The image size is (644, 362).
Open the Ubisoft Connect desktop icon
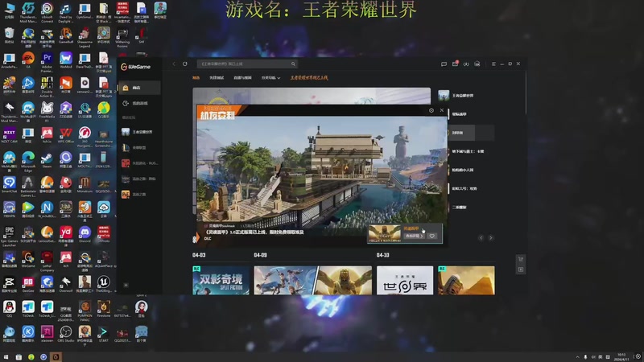pos(47,12)
